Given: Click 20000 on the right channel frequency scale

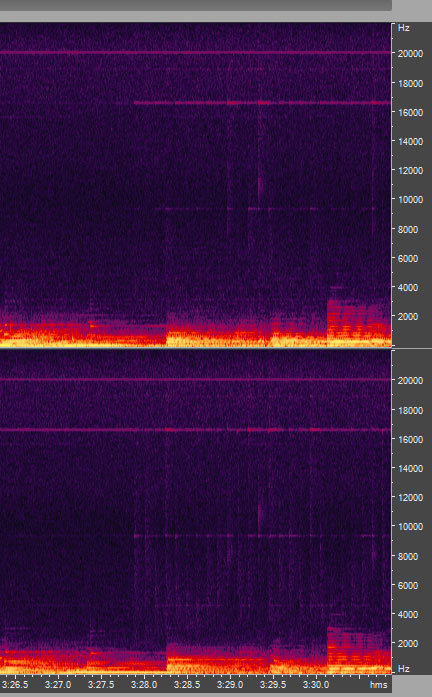Looking at the screenshot, I should tap(410, 381).
